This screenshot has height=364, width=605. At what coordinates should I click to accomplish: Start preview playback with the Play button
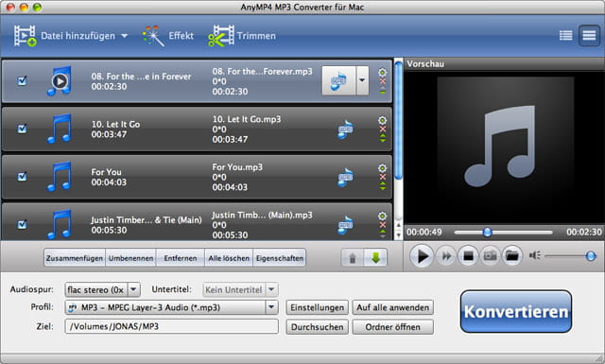click(x=422, y=256)
